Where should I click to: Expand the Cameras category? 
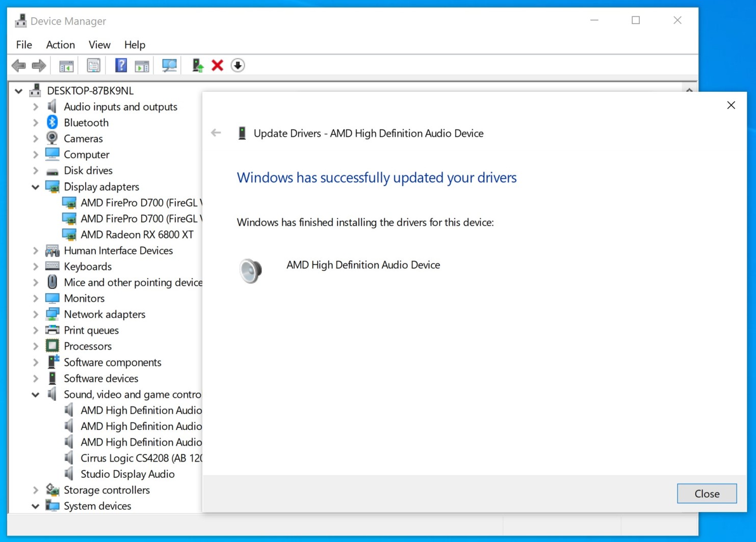pos(36,139)
